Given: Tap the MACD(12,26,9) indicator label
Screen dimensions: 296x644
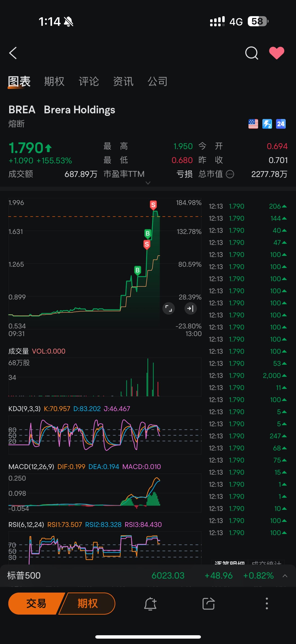Looking at the screenshot, I should point(31,467).
